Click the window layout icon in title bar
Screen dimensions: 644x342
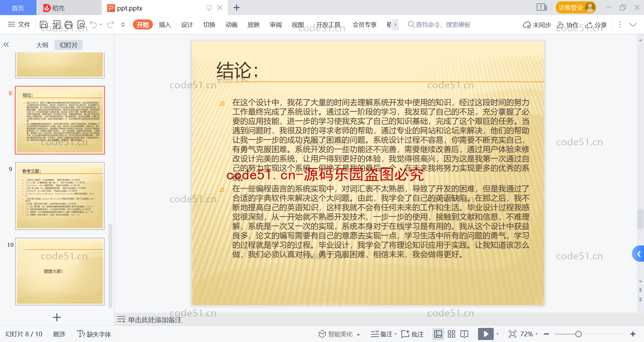(x=542, y=7)
